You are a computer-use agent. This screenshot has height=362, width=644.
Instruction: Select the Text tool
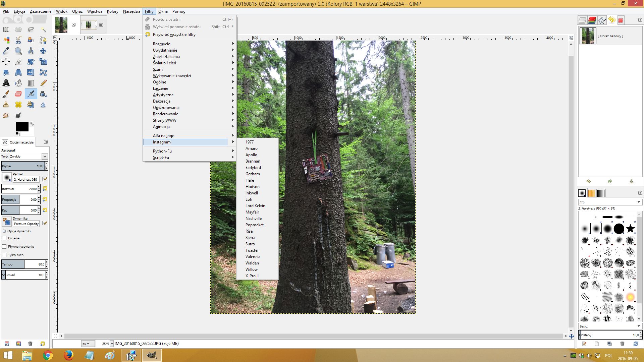(x=6, y=83)
